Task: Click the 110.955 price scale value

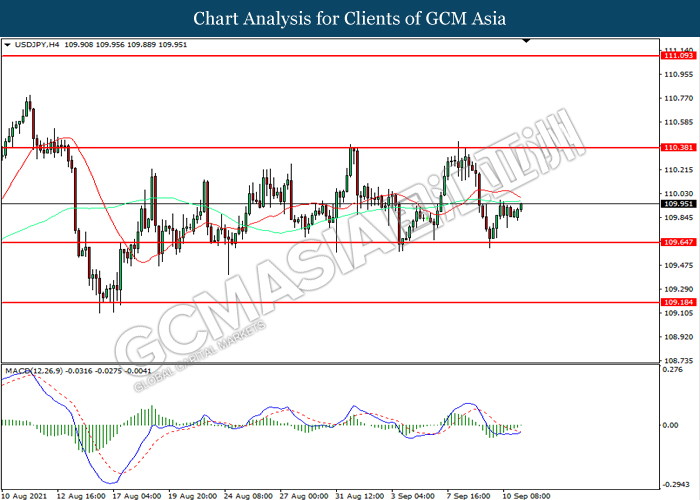Action: [x=679, y=75]
